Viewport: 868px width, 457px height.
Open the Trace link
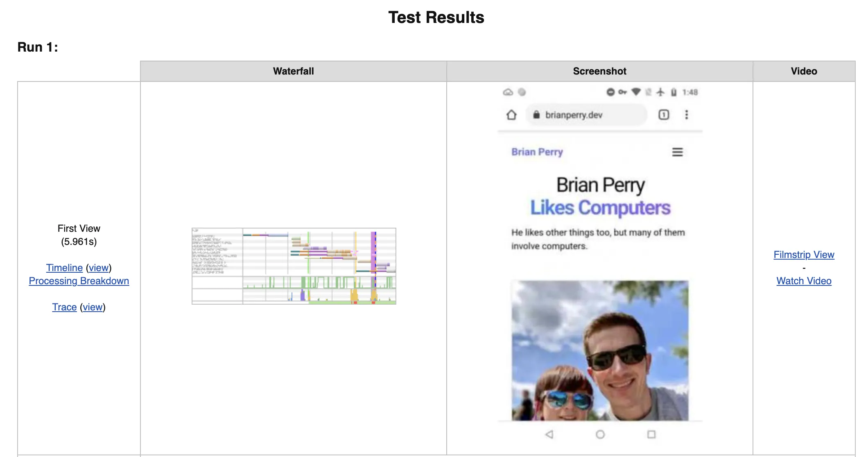coord(64,307)
